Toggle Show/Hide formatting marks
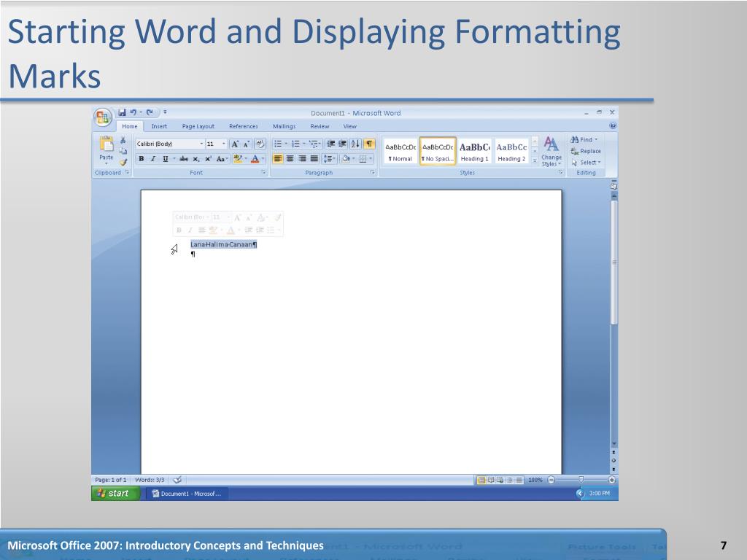The height and width of the screenshot is (560, 747). [x=369, y=144]
